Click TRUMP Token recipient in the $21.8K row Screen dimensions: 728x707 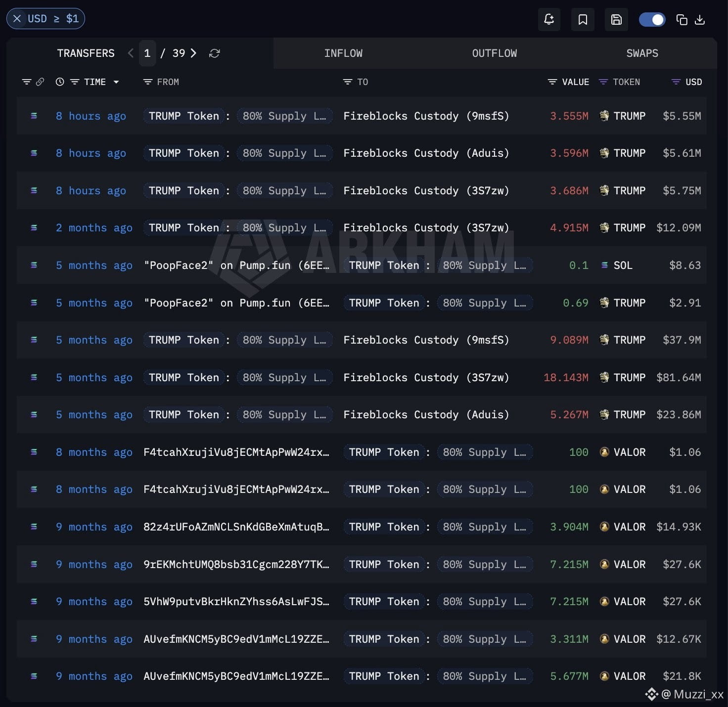click(384, 676)
